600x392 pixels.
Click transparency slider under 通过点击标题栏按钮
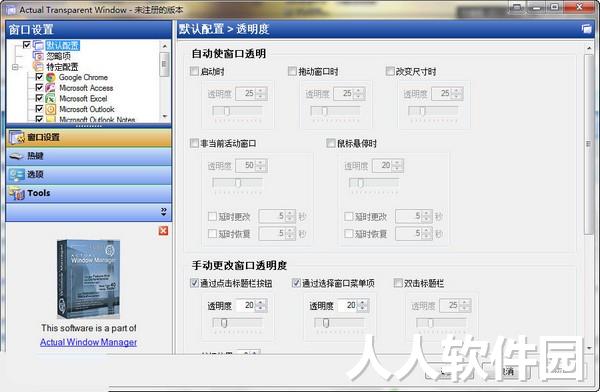237,323
